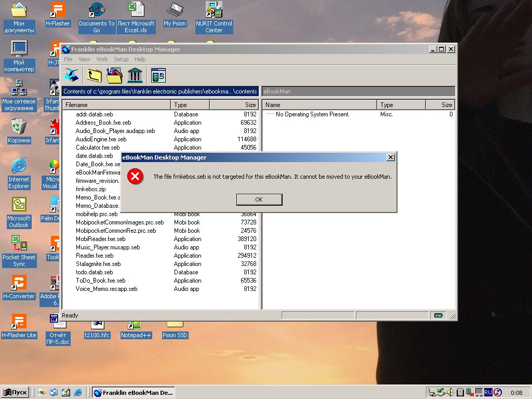Click the eBookMan device toolbar icon
Viewport: 532px width, 399px height.
158,75
